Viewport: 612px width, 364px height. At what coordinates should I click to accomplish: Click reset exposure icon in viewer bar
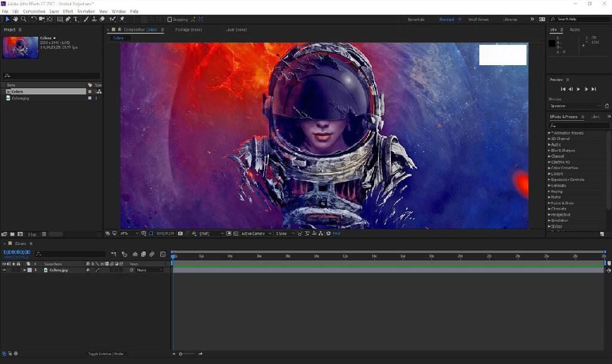click(x=328, y=233)
